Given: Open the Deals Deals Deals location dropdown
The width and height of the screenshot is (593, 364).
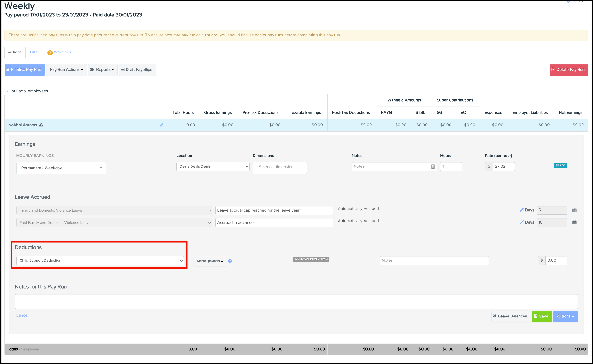Looking at the screenshot, I should click(213, 166).
